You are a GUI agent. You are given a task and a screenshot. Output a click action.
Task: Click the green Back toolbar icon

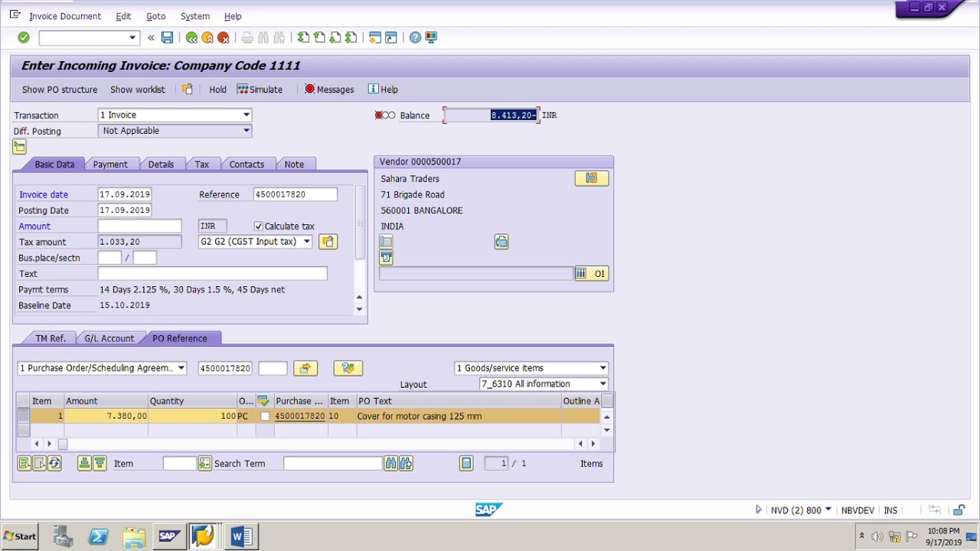[x=191, y=37]
